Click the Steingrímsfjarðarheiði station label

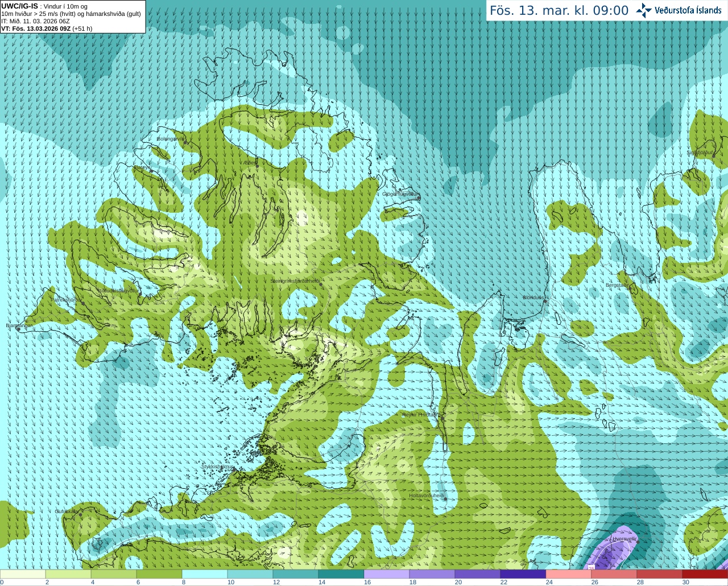click(295, 281)
